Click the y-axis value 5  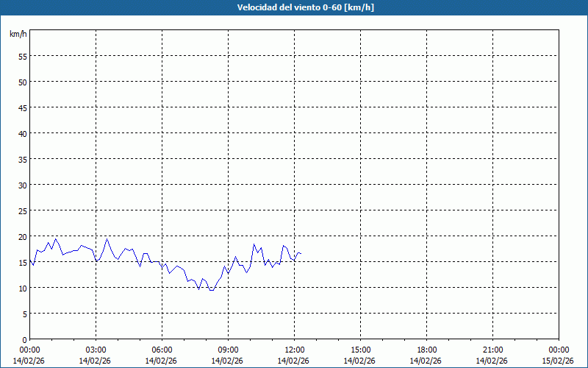(25, 314)
